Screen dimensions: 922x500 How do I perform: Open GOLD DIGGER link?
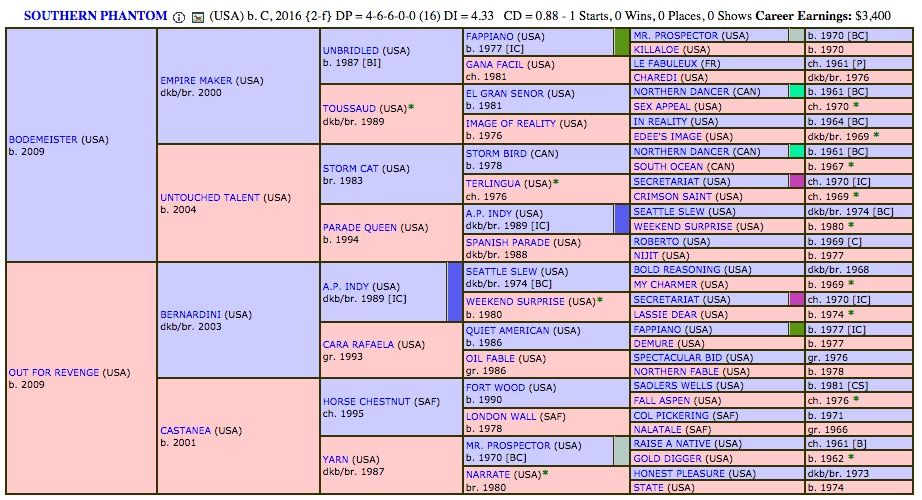click(667, 459)
